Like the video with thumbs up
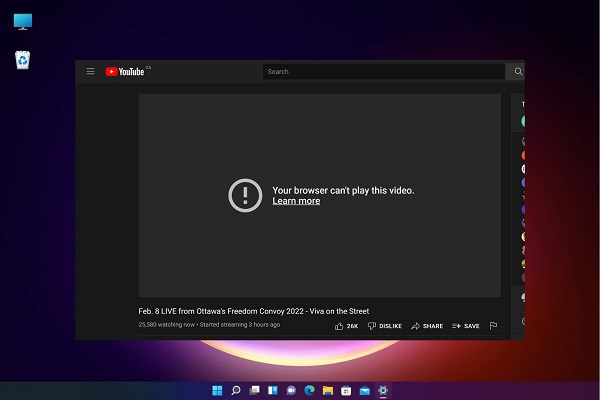 [x=339, y=326]
